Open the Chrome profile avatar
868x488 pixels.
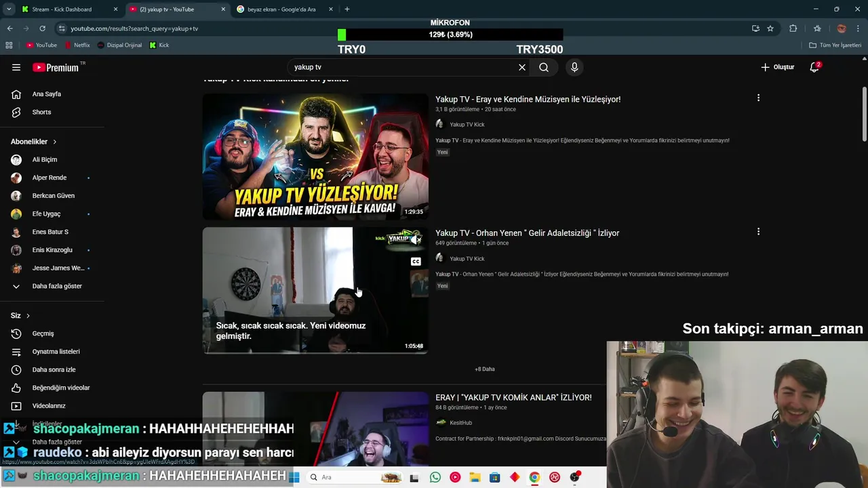click(842, 28)
